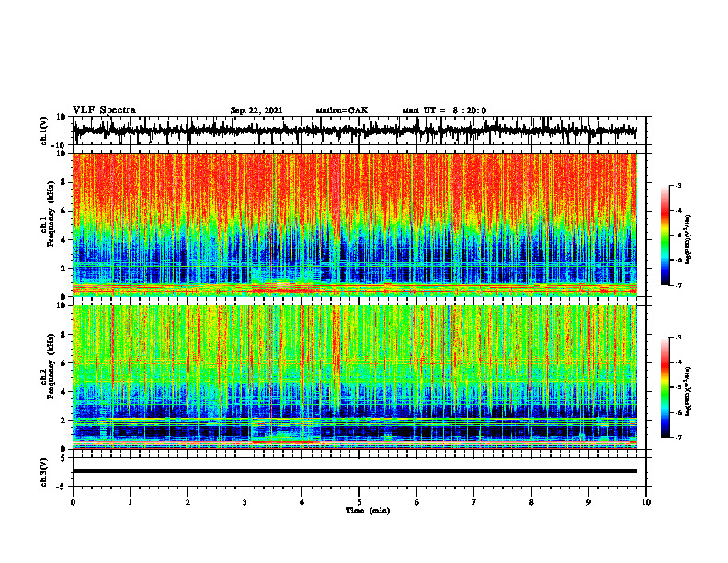728x563 pixels.
Task: Click time axis tick label "5"
Action: [359, 502]
